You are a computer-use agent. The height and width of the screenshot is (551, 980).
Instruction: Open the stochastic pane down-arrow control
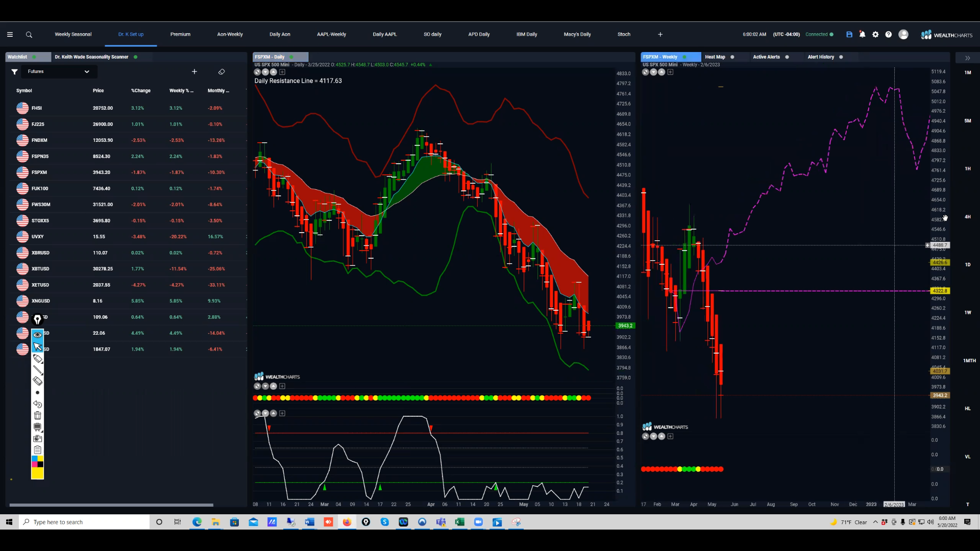[265, 413]
